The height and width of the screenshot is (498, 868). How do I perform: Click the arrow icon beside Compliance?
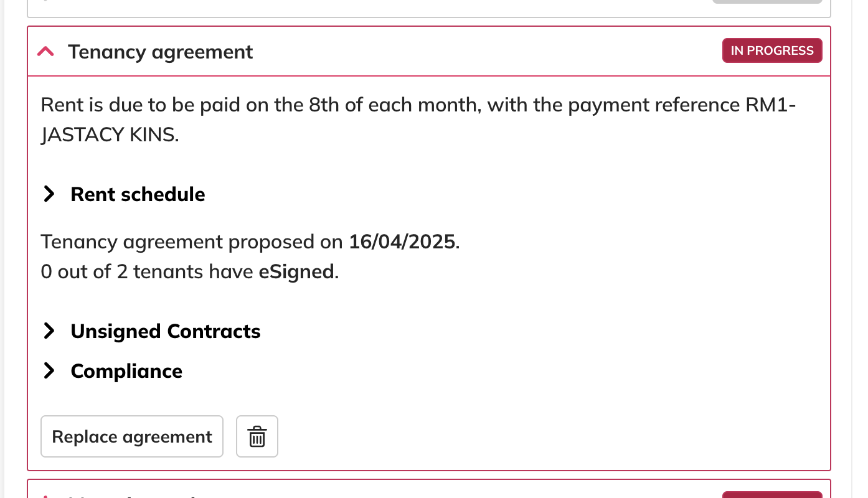coord(49,371)
